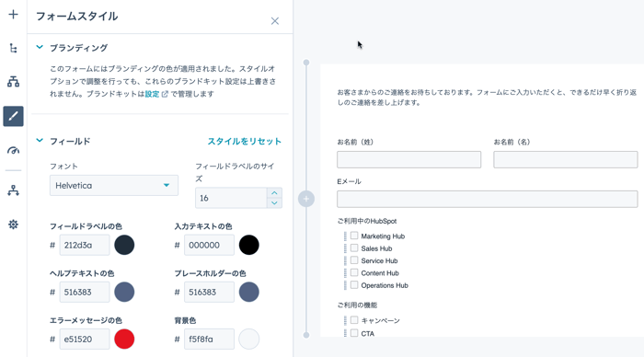
Task: Open the tree structure icon in sidebar
Action: (x=13, y=48)
